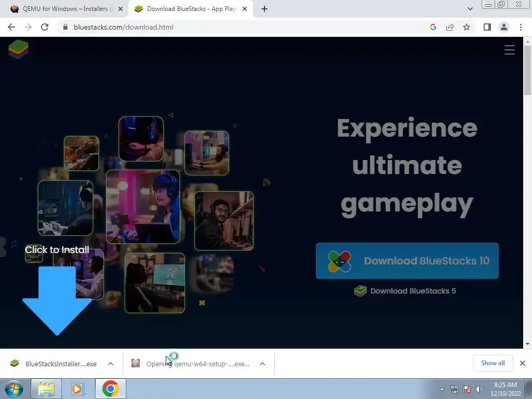532x399 pixels.
Task: Open the Chrome profile menu
Action: (504, 27)
